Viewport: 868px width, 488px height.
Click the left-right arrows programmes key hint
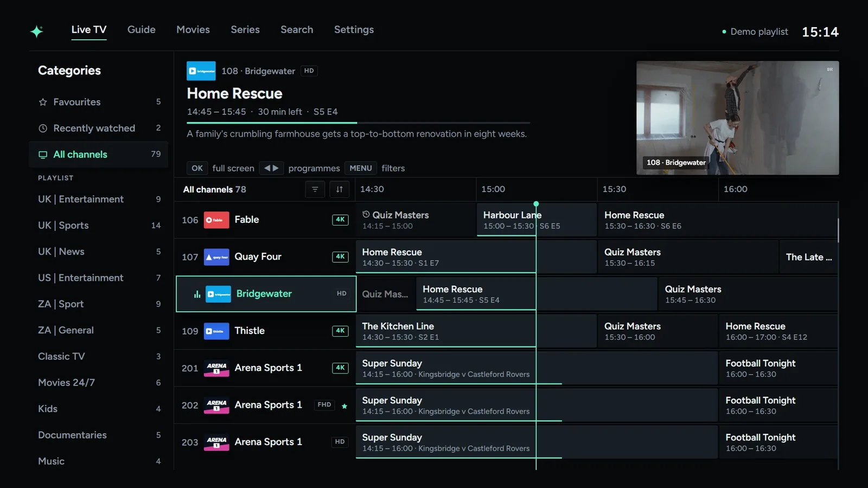pos(271,168)
